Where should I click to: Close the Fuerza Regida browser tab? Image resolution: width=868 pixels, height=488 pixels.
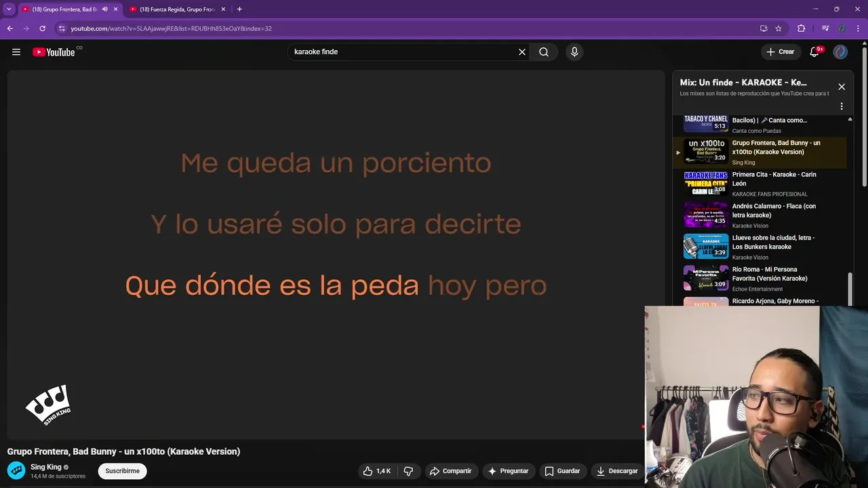pos(223,9)
